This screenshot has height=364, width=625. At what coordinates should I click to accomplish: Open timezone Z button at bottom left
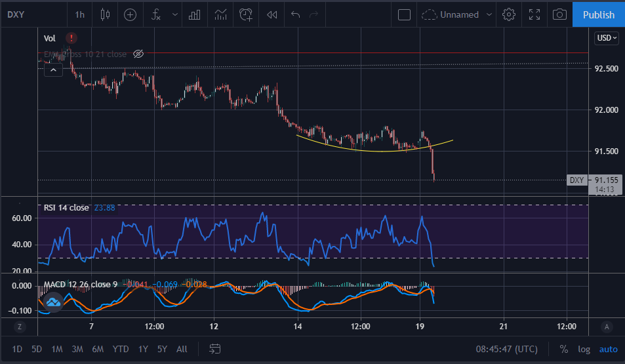20,327
